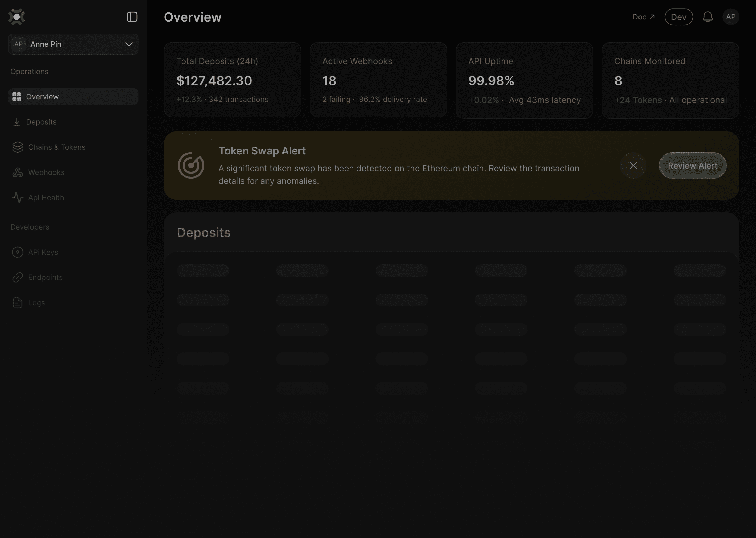
Task: Click the AP profile avatar
Action: click(731, 17)
